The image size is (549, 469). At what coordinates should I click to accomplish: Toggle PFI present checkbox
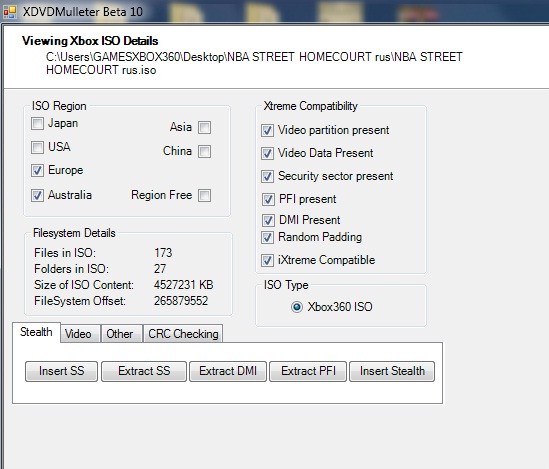[x=268, y=200]
